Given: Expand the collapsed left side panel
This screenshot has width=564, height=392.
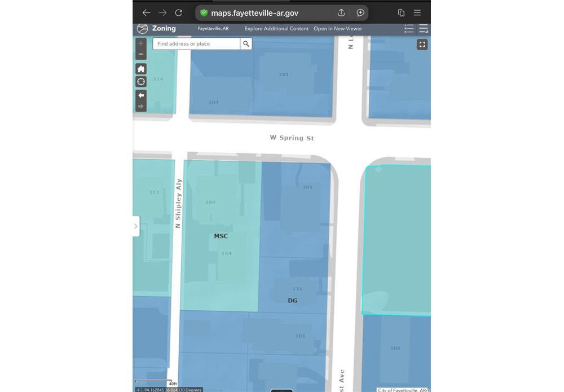Looking at the screenshot, I should click(136, 226).
